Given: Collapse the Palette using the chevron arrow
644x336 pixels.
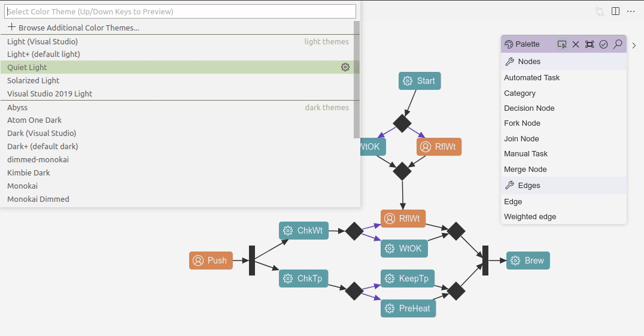Looking at the screenshot, I should point(634,46).
